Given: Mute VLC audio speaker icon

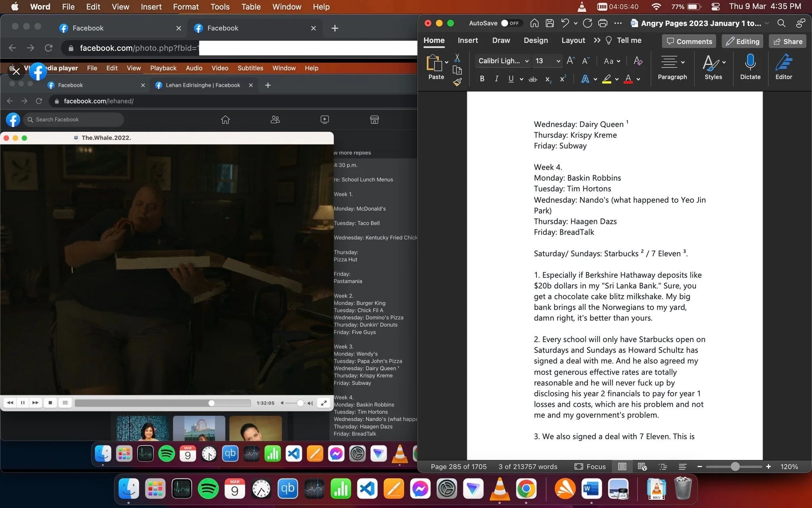Looking at the screenshot, I should click(x=282, y=403).
